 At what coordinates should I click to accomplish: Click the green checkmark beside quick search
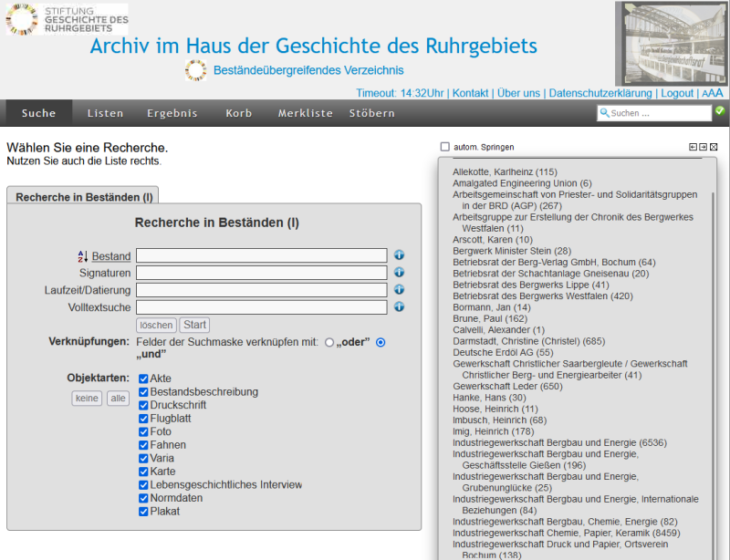pos(720,110)
